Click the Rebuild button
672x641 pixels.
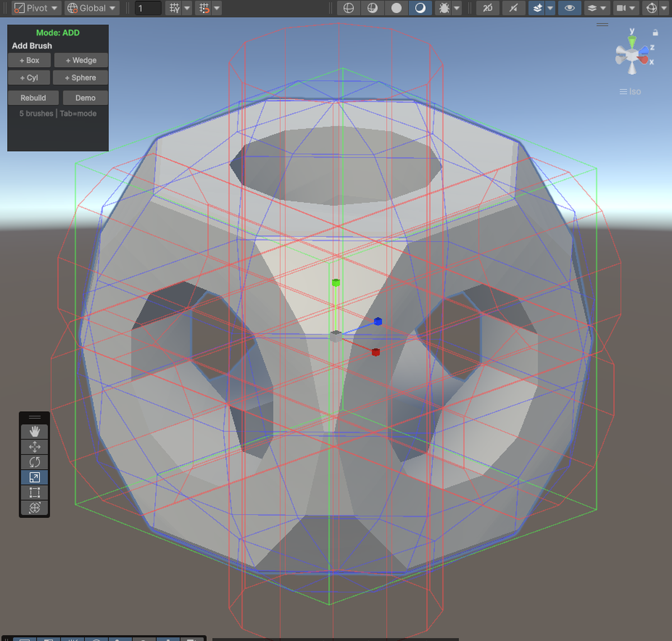[x=33, y=97]
